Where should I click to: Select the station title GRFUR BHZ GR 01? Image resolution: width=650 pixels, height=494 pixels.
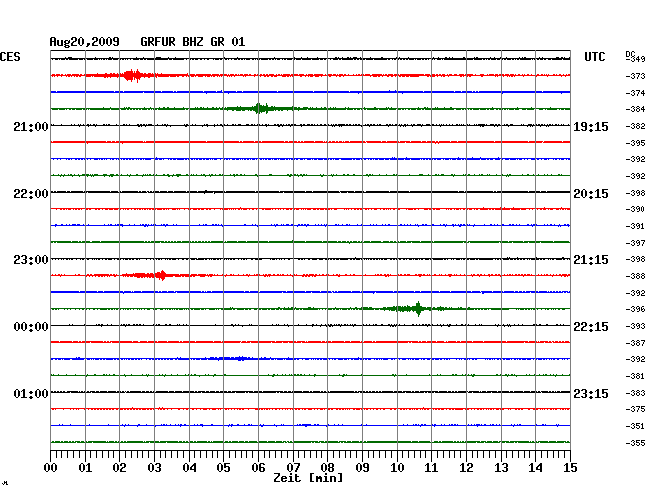193,42
